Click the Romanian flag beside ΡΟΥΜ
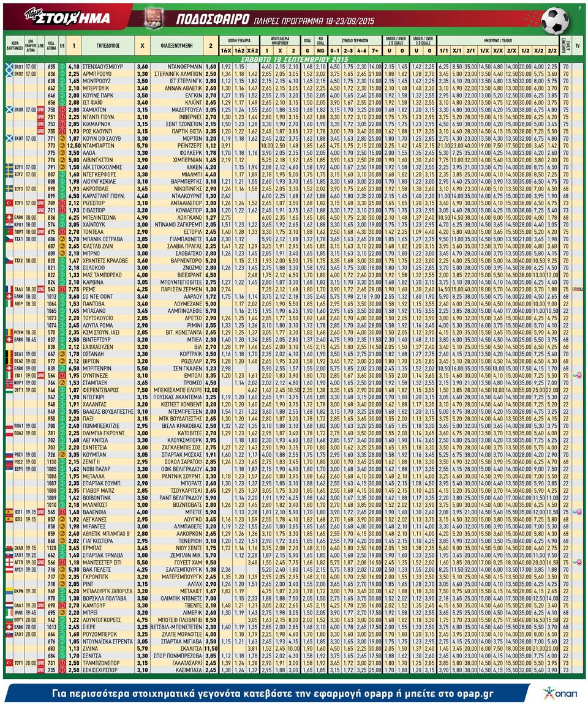This screenshot has width=588, height=704. (x=9, y=332)
